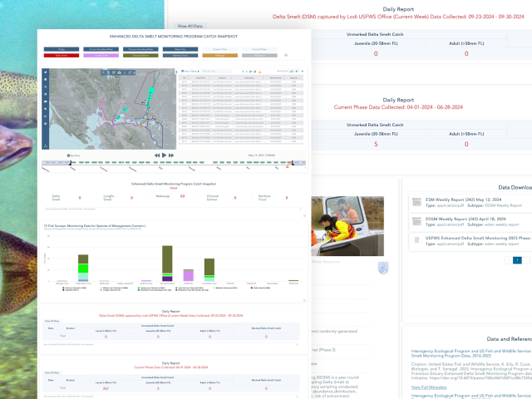Click the field crew boat photo
Image resolution: width=532 pixels, height=399 pixels.
(x=347, y=226)
